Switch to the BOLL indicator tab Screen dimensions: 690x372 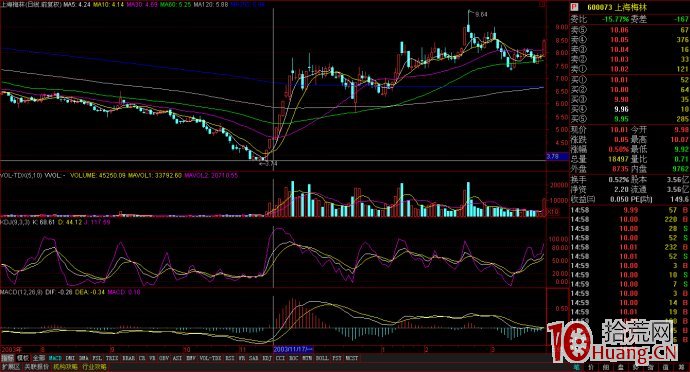click(322, 358)
